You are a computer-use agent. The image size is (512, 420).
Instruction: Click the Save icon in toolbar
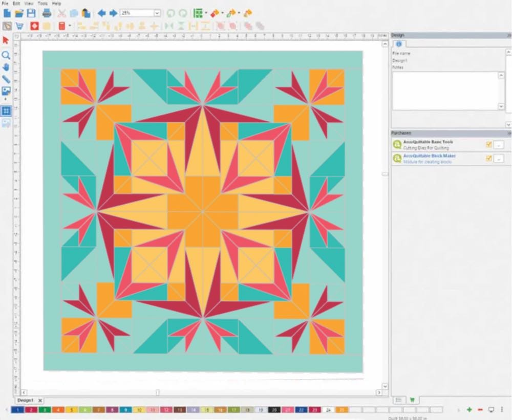click(31, 13)
